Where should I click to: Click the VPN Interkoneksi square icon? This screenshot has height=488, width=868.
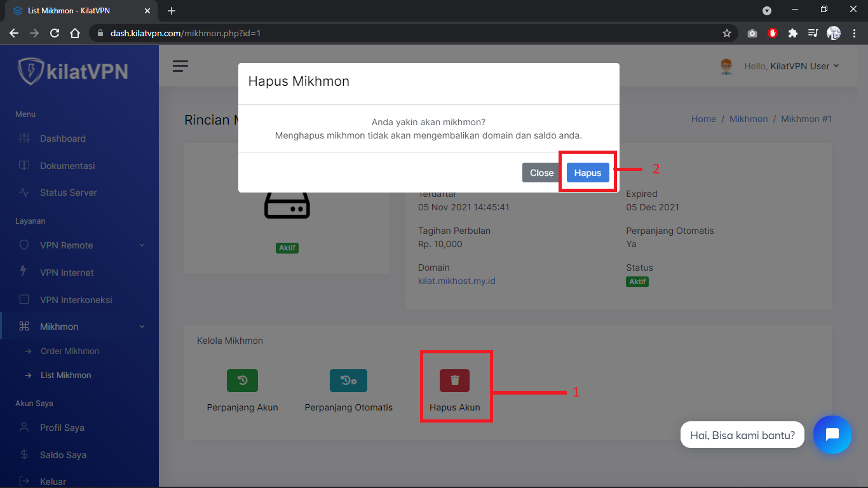pos(24,299)
